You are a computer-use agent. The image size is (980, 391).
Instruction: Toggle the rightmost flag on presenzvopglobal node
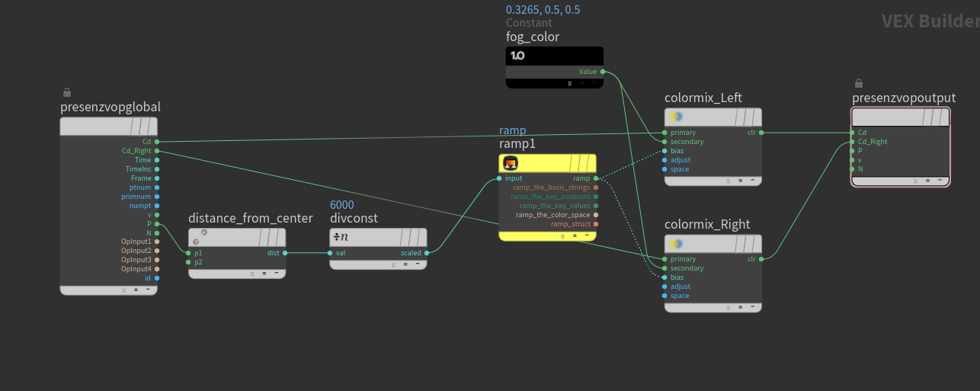pos(151,126)
